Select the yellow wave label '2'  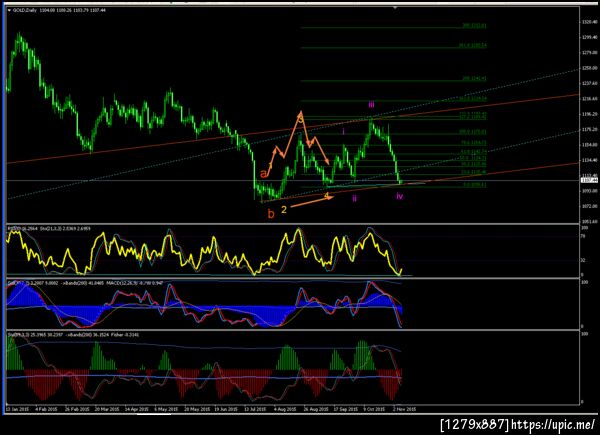click(x=284, y=210)
